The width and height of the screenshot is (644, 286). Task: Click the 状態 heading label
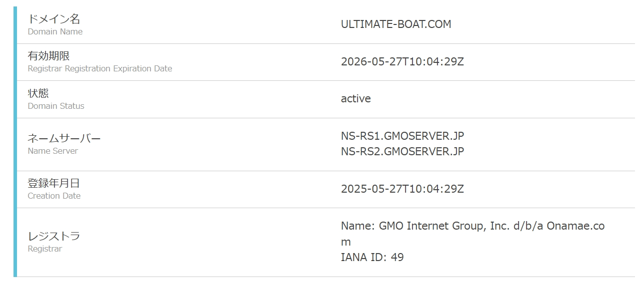[38, 93]
